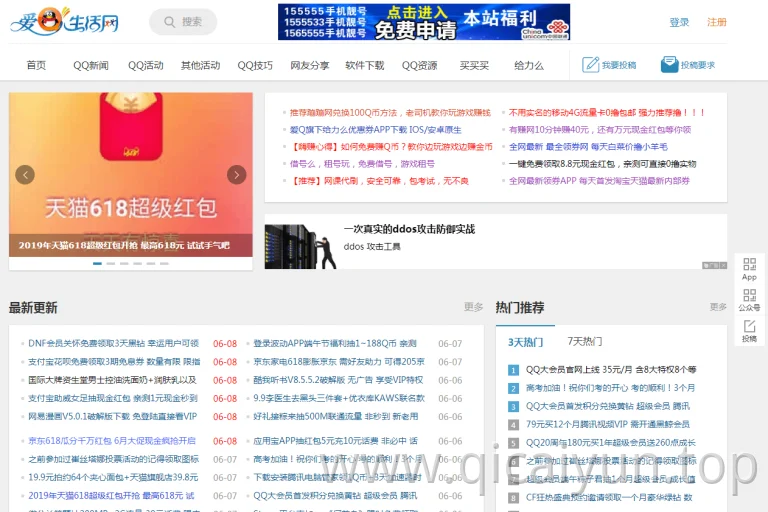Expand 更多 next to 最新更新
This screenshot has height=512, width=768.
[473, 307]
